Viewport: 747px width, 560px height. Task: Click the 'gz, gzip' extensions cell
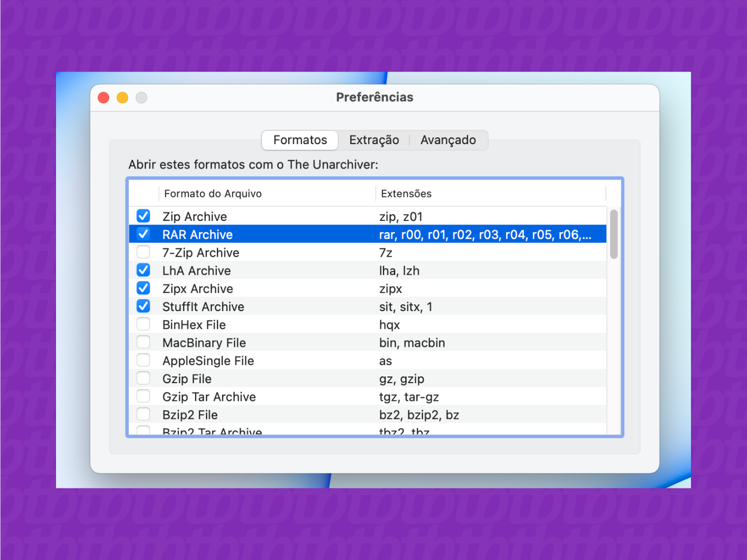click(x=402, y=379)
